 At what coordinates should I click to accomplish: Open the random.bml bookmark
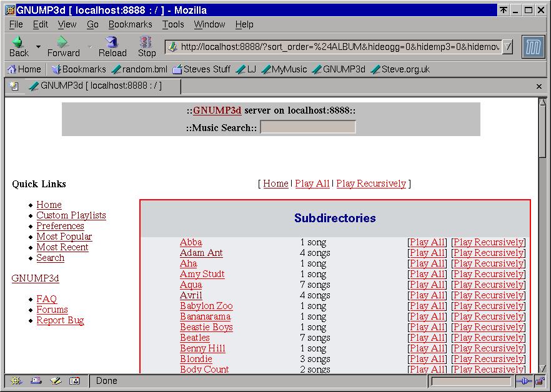(x=139, y=69)
